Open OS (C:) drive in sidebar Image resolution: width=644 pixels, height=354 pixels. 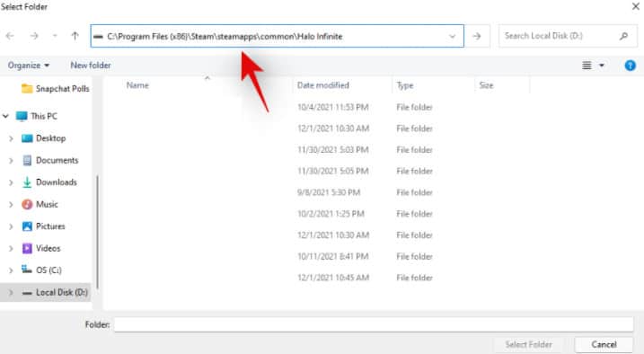41,270
